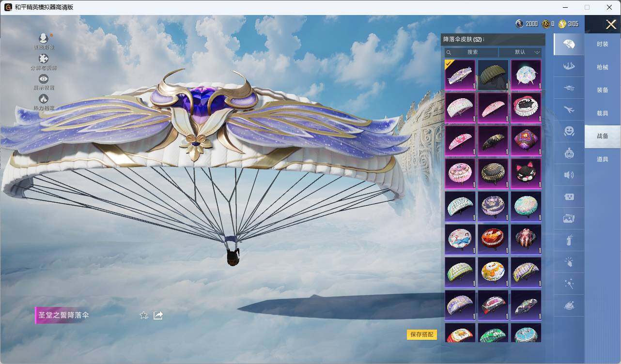Select the spray can category icon
This screenshot has width=621, height=364.
click(x=569, y=240)
